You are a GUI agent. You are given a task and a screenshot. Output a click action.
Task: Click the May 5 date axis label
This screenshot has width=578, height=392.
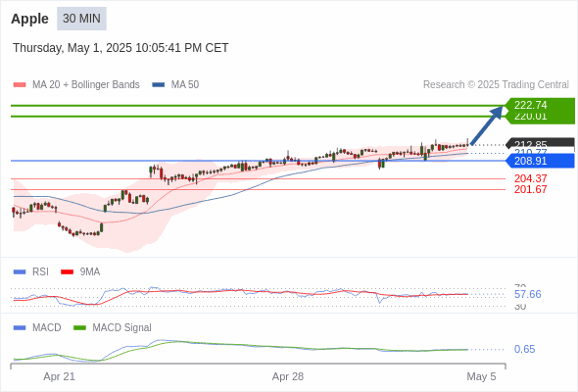481,376
